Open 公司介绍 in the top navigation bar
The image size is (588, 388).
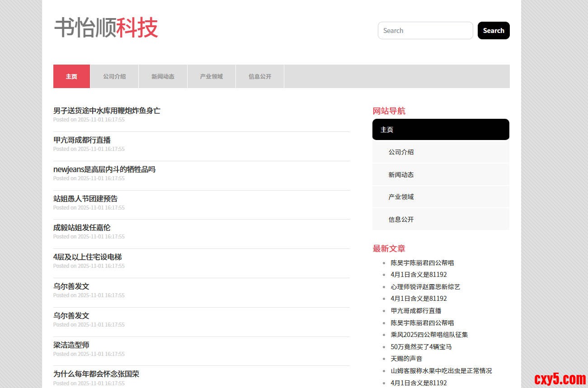click(x=114, y=76)
